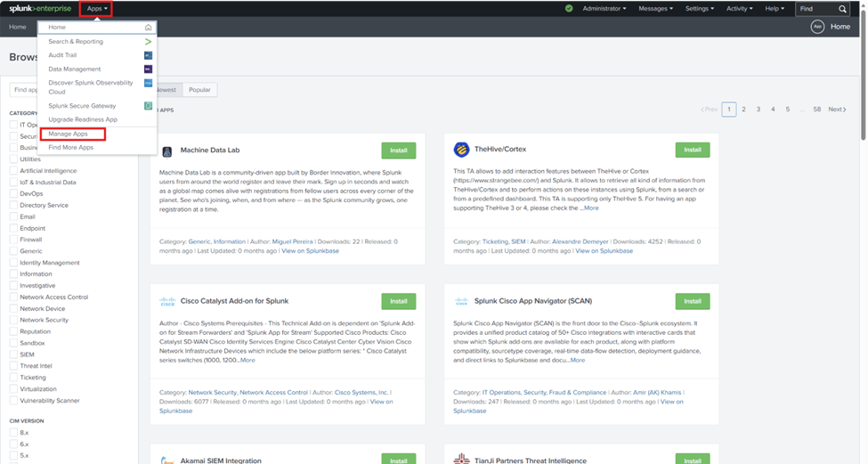The width and height of the screenshot is (868, 464).
Task: Check the Artificial Intelligence category checkbox
Action: 13,170
